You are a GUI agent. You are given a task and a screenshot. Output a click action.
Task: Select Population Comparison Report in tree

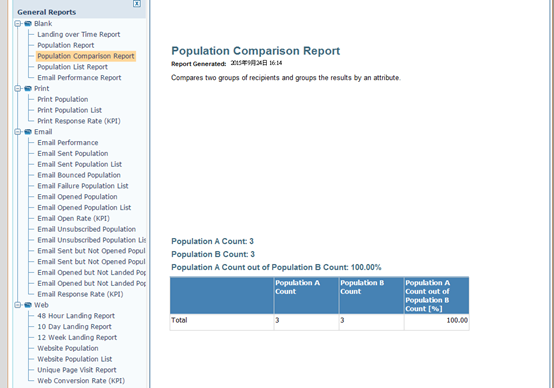86,56
